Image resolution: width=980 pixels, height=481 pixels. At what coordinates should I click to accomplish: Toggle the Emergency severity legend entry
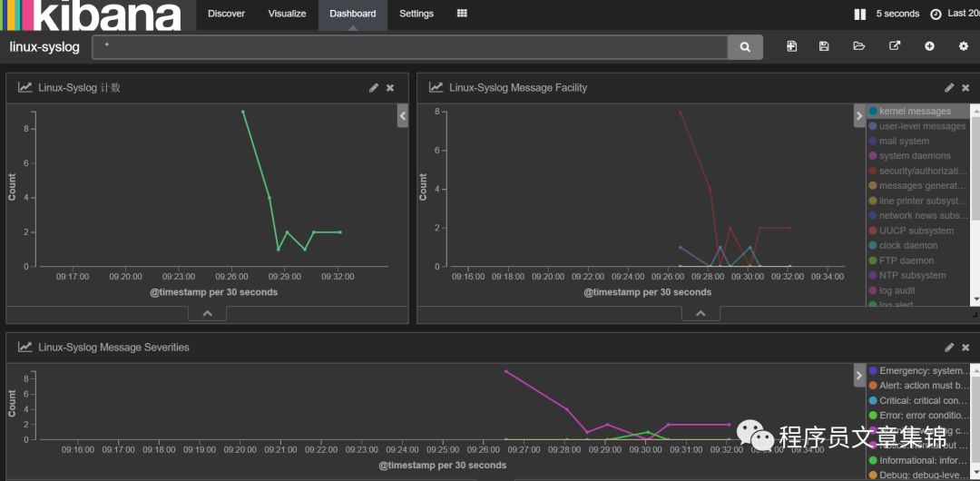click(x=917, y=371)
